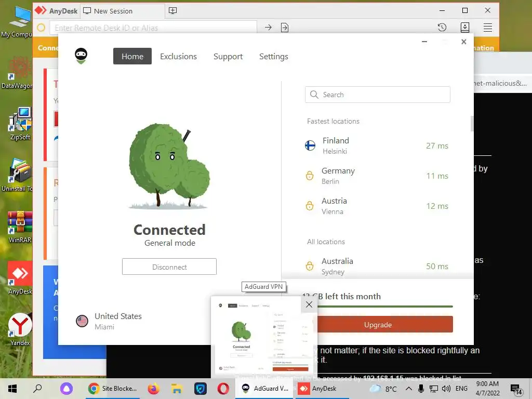Click the lock icon beside Germany
The height and width of the screenshot is (399, 532).
tap(310, 176)
